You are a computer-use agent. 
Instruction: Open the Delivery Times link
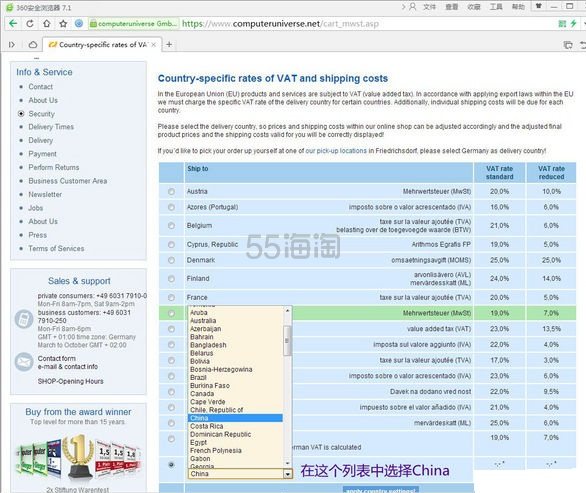(x=51, y=127)
